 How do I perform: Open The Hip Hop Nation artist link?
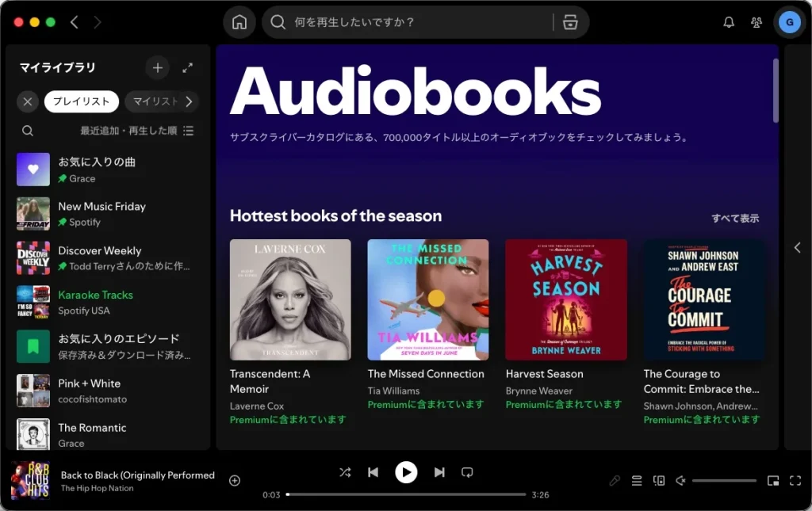click(x=98, y=488)
